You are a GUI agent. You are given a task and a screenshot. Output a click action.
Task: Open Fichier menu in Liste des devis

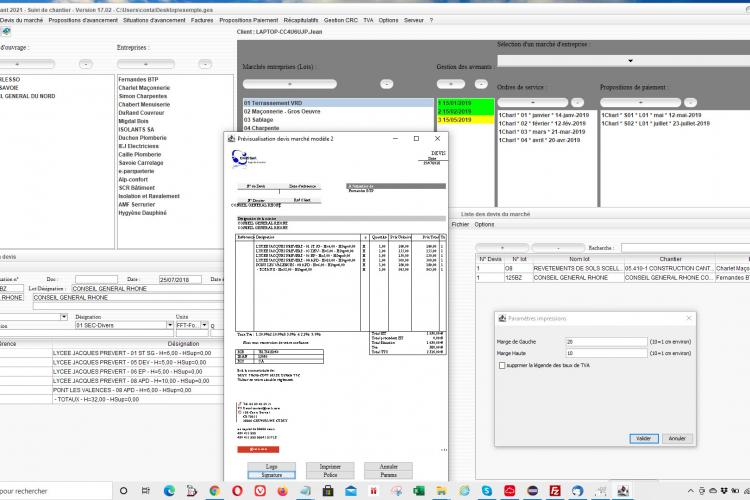click(460, 224)
